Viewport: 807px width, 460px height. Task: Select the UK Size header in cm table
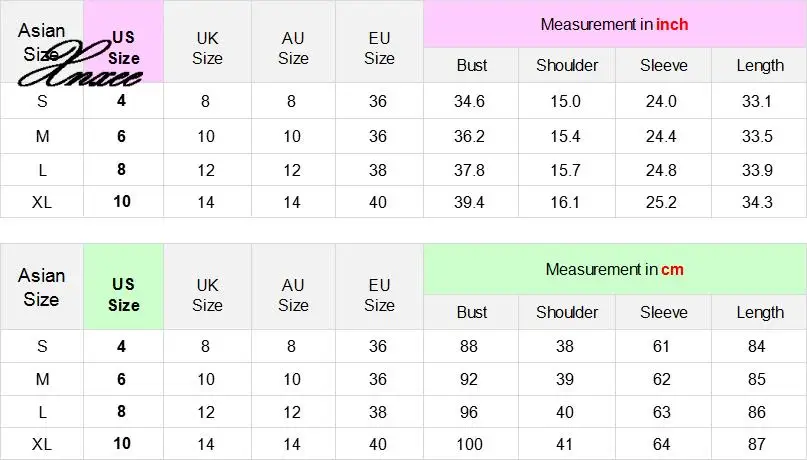[207, 294]
